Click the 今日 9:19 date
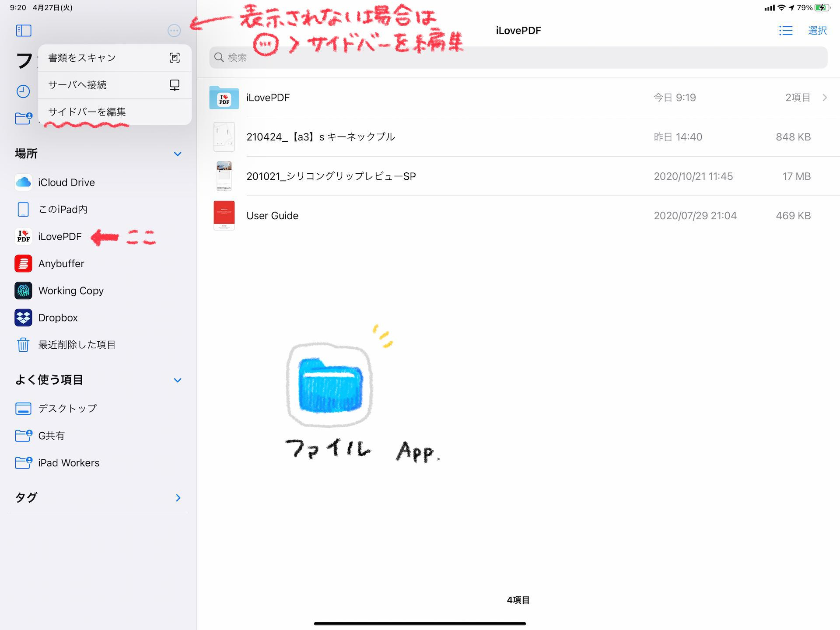 click(x=675, y=98)
